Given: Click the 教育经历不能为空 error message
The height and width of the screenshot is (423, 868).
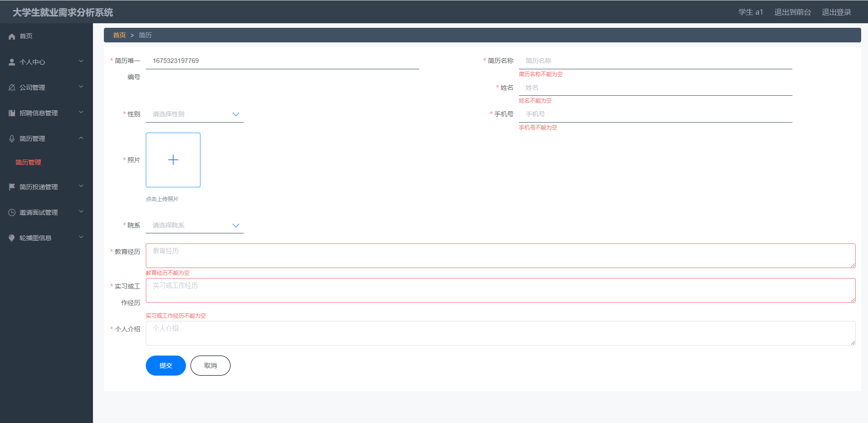Looking at the screenshot, I should (168, 273).
